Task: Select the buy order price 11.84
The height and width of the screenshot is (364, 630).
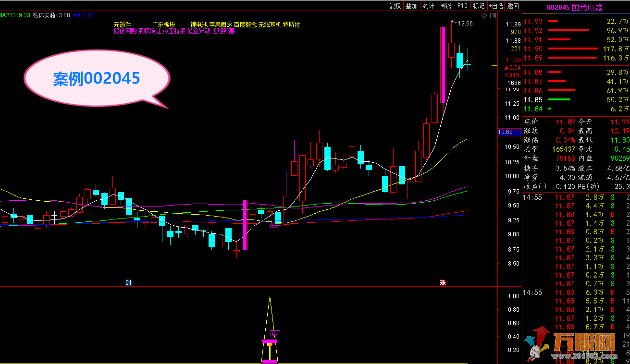Action: pyautogui.click(x=533, y=109)
